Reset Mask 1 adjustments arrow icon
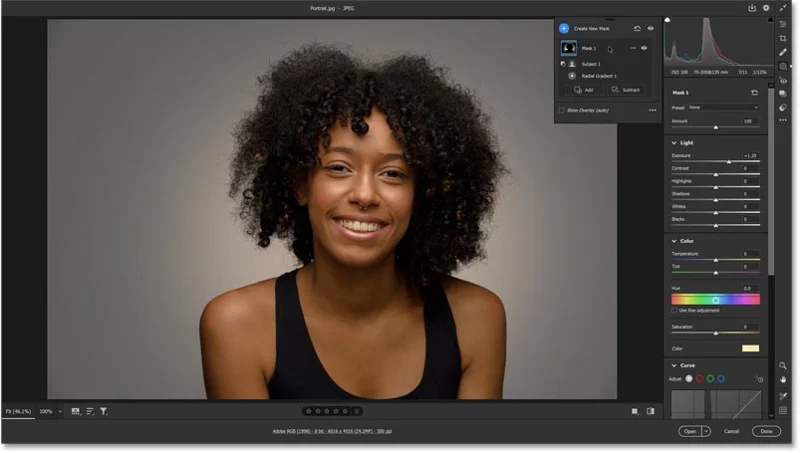800x453 pixels. click(755, 92)
